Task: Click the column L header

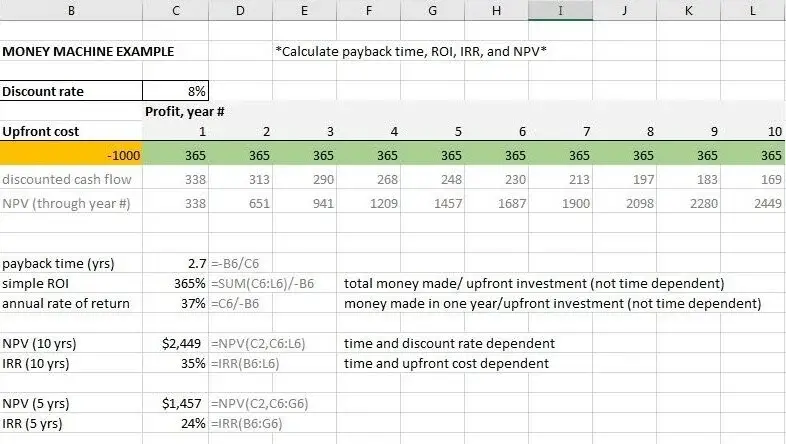Action: 753,12
